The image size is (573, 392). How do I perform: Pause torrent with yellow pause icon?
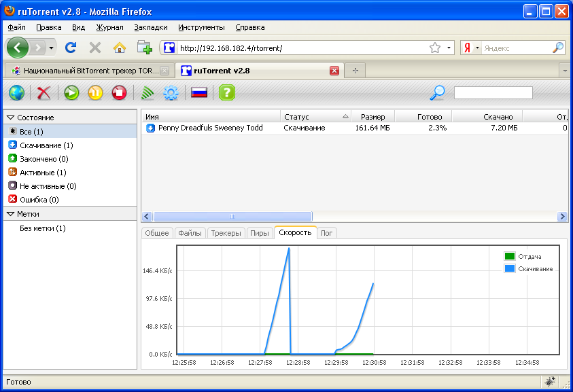pos(95,93)
